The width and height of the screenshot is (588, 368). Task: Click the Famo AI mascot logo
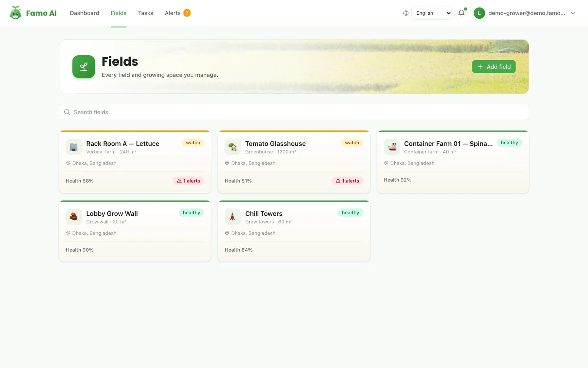point(15,13)
